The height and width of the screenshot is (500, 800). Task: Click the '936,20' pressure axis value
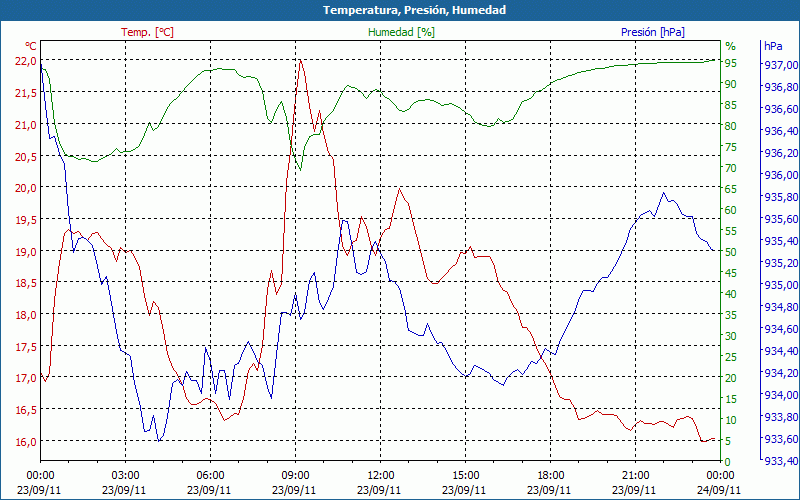pos(781,153)
